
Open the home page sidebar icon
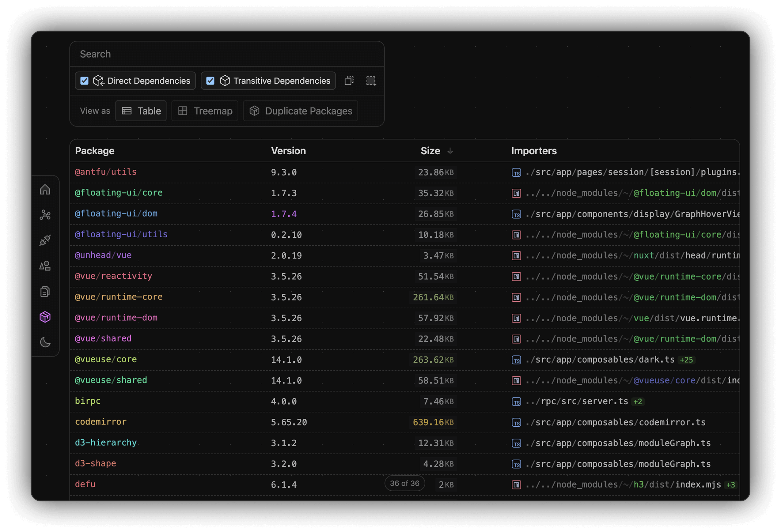click(x=45, y=190)
